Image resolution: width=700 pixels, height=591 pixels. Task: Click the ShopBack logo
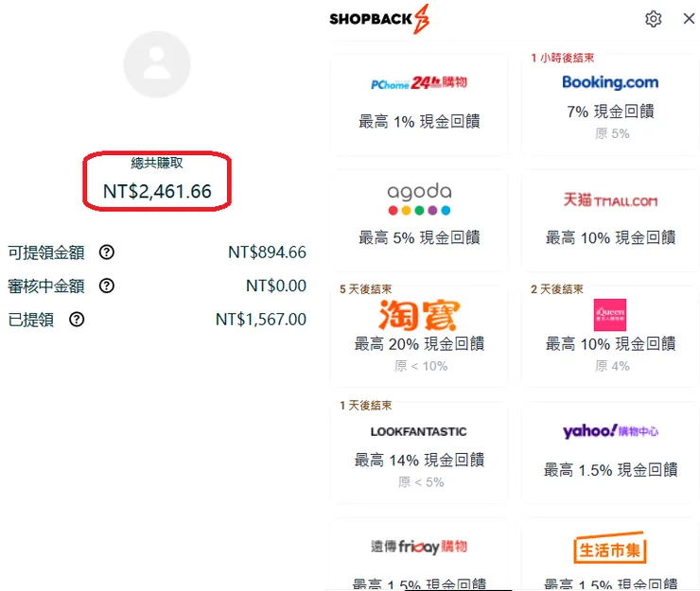pyautogui.click(x=378, y=19)
